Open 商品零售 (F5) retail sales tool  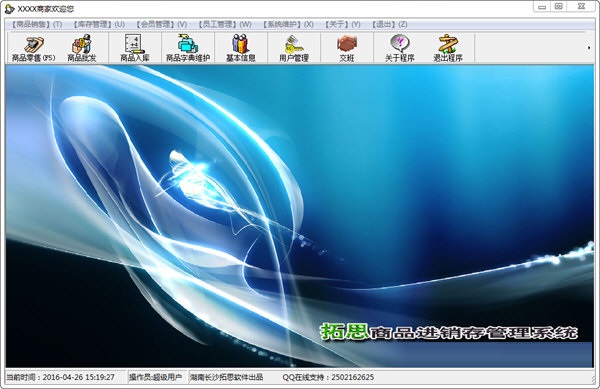[33, 48]
